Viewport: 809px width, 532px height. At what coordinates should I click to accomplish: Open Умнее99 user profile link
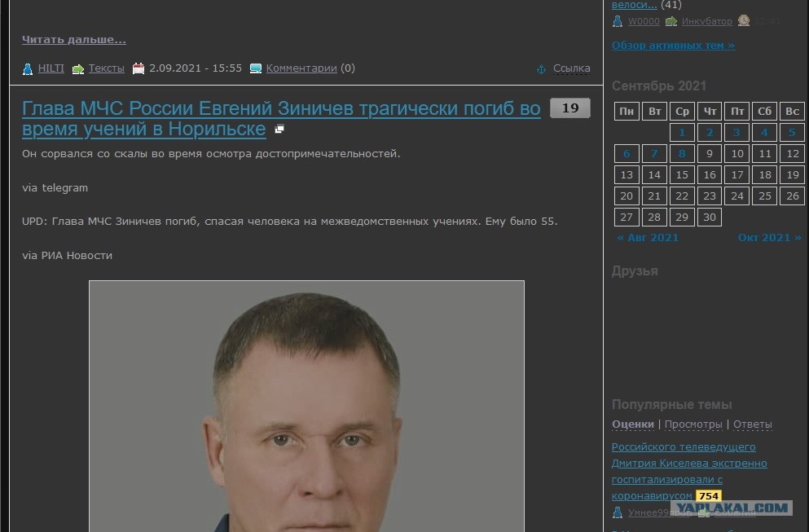click(x=659, y=512)
